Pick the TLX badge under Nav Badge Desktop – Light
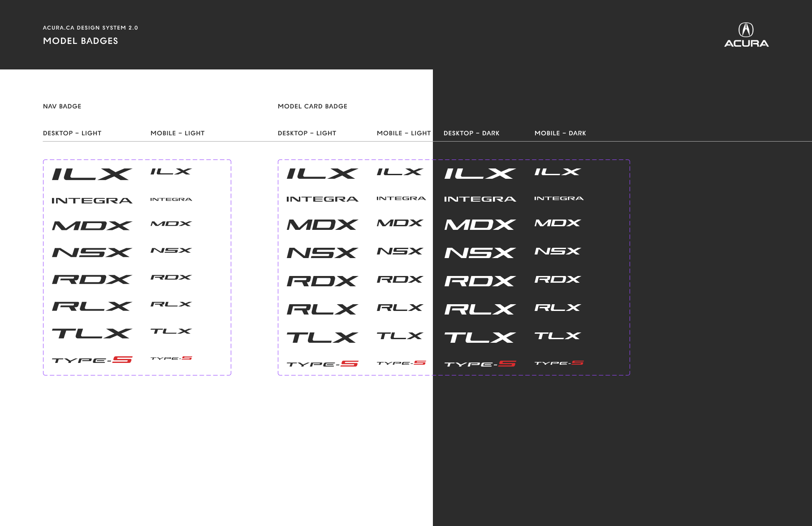Screen dimensions: 812x526 92,333
